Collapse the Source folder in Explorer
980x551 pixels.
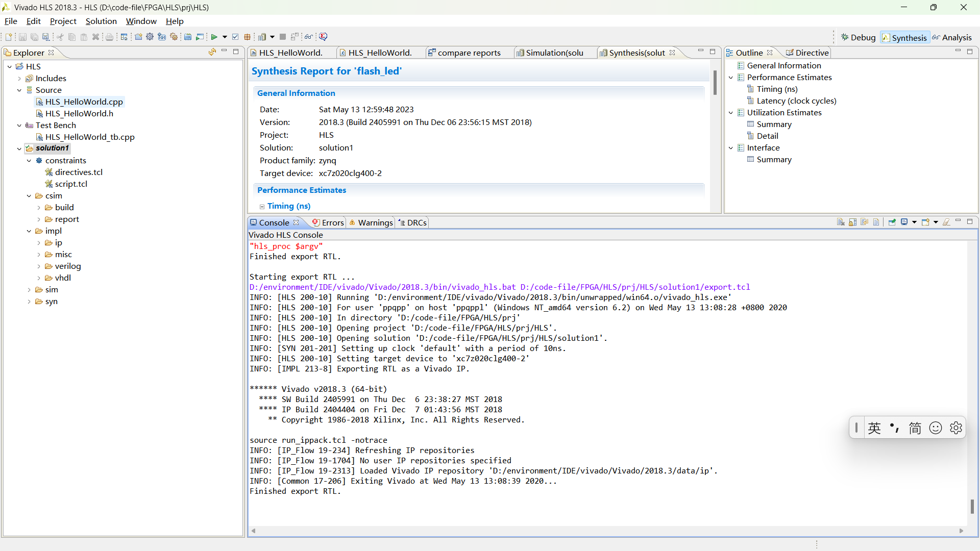[x=19, y=90]
